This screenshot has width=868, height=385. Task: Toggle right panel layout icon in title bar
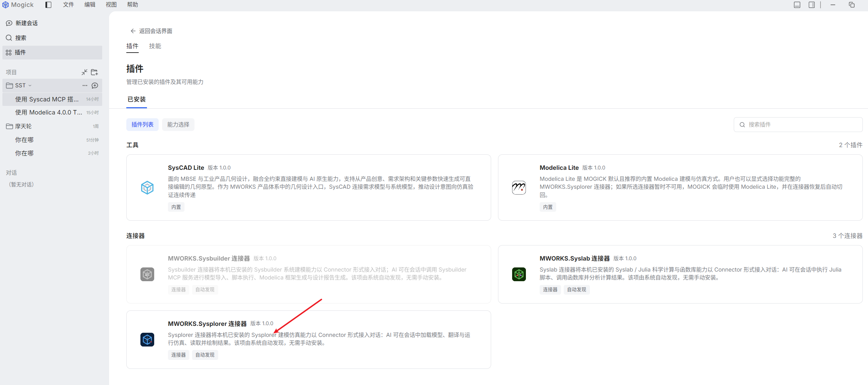coord(812,5)
